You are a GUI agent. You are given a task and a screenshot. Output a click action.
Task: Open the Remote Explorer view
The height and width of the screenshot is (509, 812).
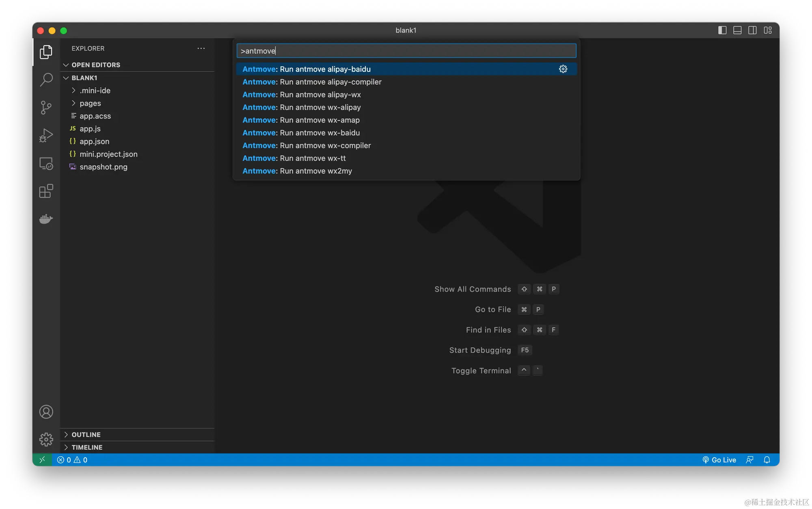point(46,163)
